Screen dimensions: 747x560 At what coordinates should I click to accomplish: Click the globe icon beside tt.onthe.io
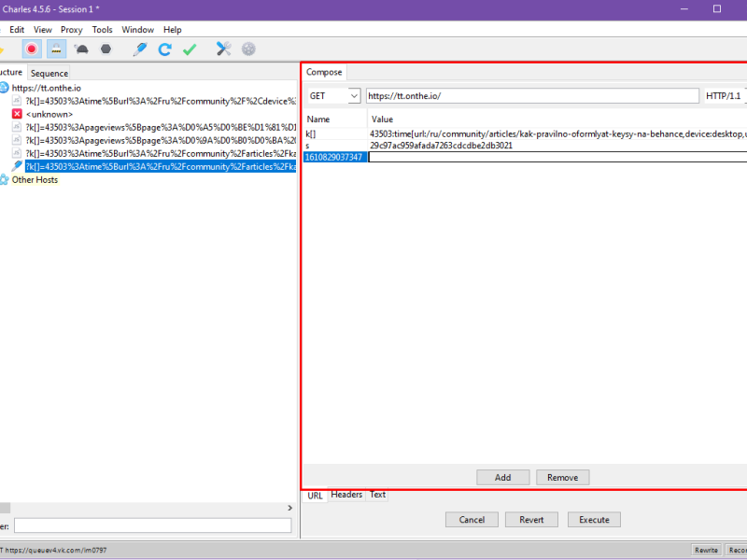[4, 88]
